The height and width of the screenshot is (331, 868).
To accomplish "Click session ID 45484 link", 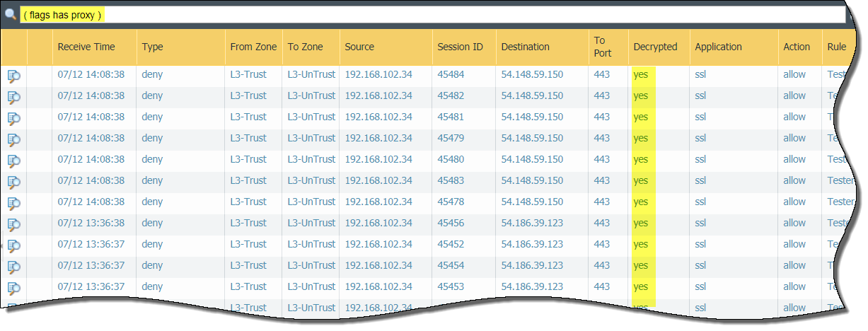I will tap(451, 74).
